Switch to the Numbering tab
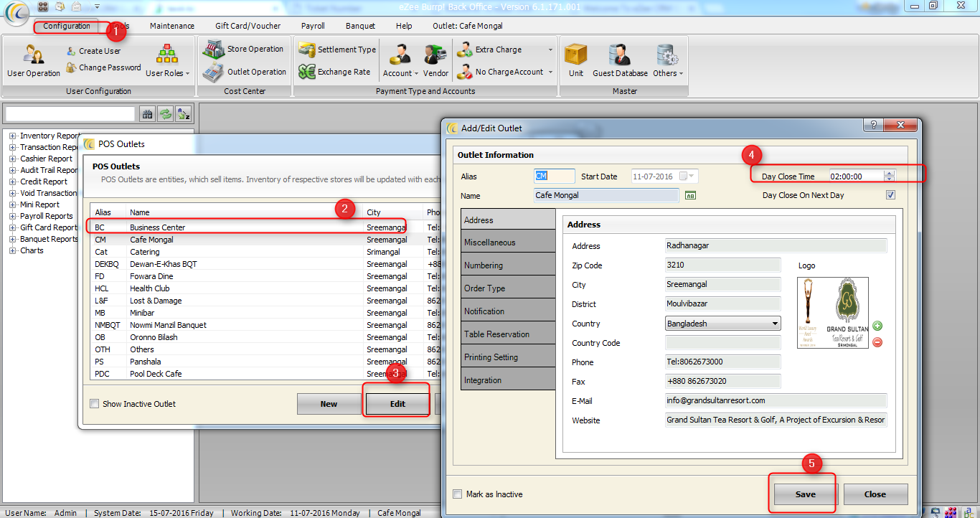Screen dimensions: 980x518 click(x=508, y=265)
